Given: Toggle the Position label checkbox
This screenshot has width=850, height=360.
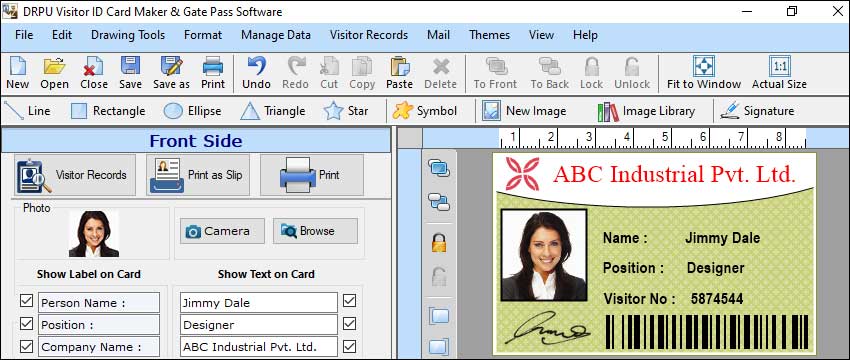Looking at the screenshot, I should tap(26, 324).
